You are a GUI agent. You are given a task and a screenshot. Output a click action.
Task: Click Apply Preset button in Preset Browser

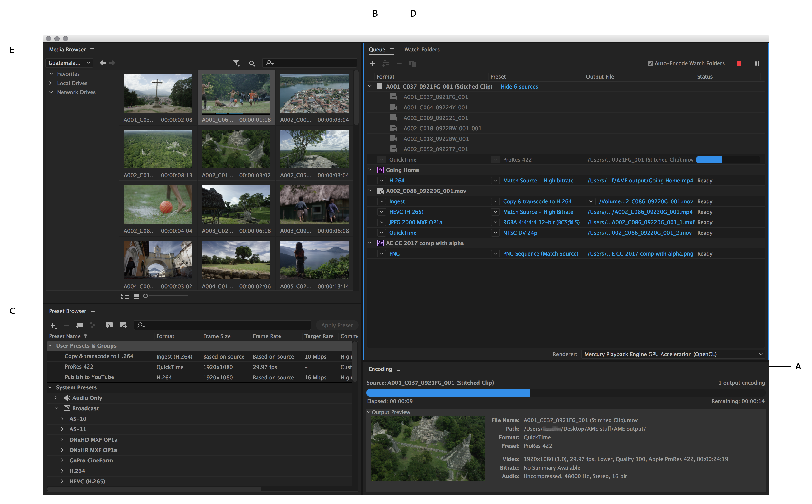336,325
